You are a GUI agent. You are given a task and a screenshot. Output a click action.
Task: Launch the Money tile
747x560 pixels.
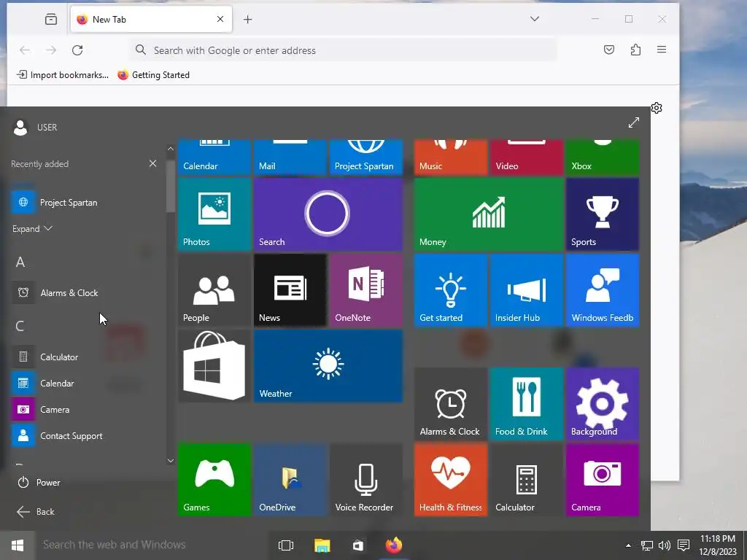pyautogui.click(x=488, y=214)
